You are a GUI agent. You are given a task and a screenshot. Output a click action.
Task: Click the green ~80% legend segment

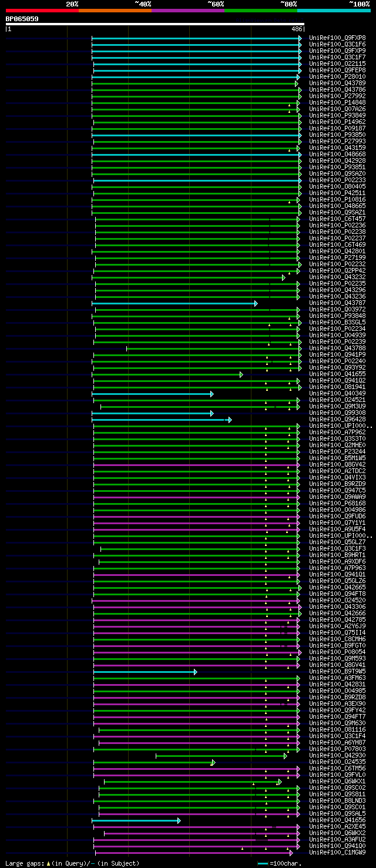pyautogui.click(x=261, y=11)
